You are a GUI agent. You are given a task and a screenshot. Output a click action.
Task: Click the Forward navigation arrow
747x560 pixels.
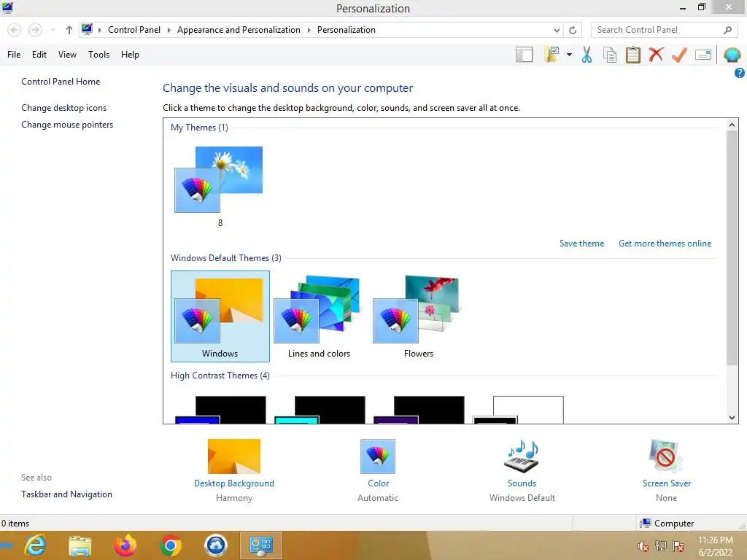click(x=35, y=30)
